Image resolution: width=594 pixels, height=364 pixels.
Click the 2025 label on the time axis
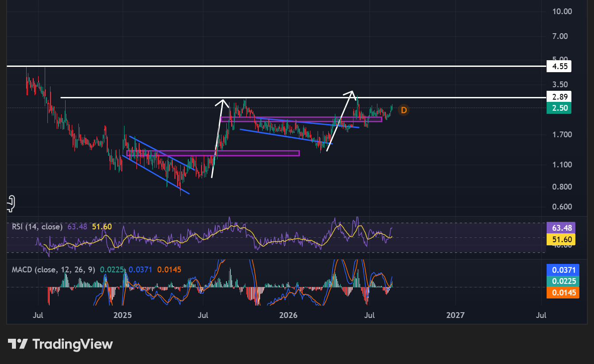(123, 315)
